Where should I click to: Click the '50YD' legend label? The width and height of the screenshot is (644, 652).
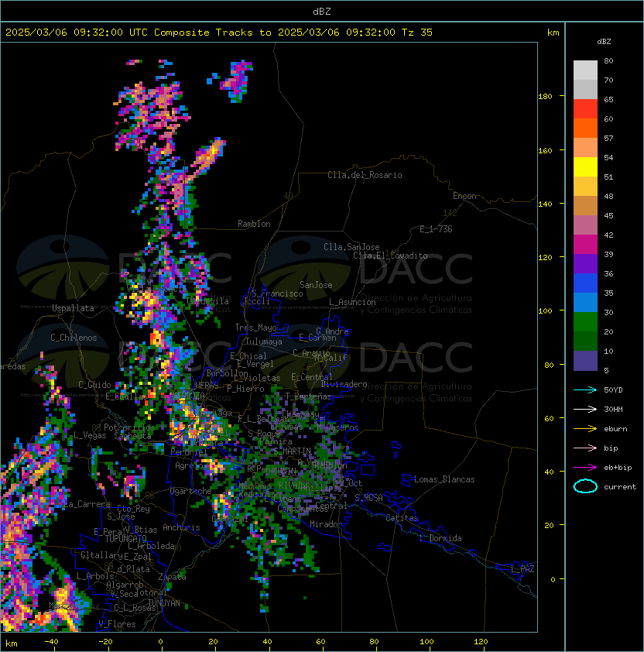click(x=613, y=389)
